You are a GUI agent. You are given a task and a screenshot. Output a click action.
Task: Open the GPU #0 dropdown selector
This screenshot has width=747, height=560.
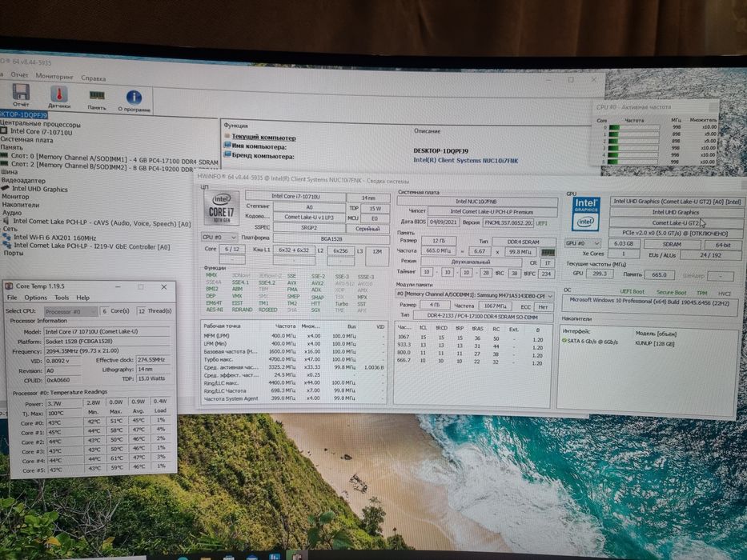(x=582, y=243)
